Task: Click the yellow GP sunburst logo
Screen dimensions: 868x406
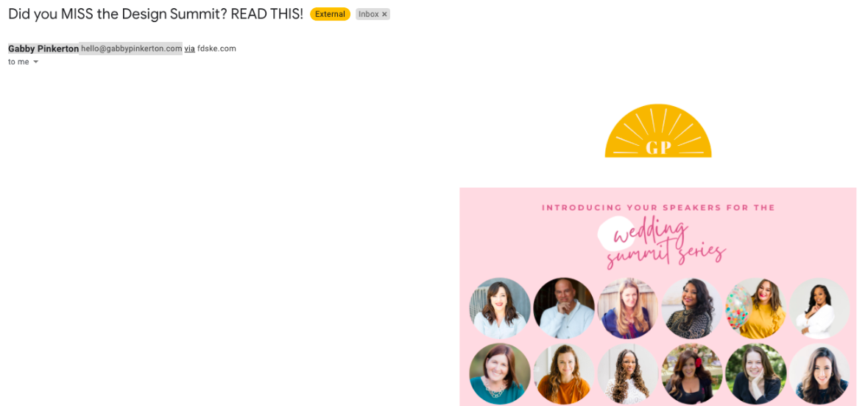Action: pos(658,130)
